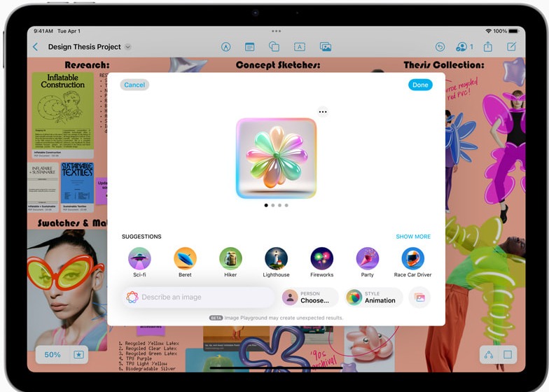Screen dimensions: 549x392
Task: Show more suggestions
Action: coord(413,237)
